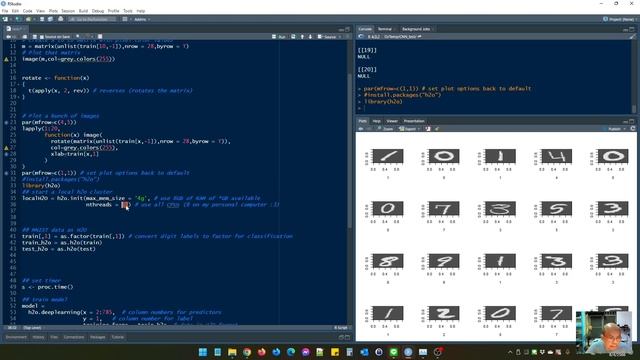Click the Re-run previous code icon
The height and width of the screenshot is (360, 640).
(x=293, y=37)
